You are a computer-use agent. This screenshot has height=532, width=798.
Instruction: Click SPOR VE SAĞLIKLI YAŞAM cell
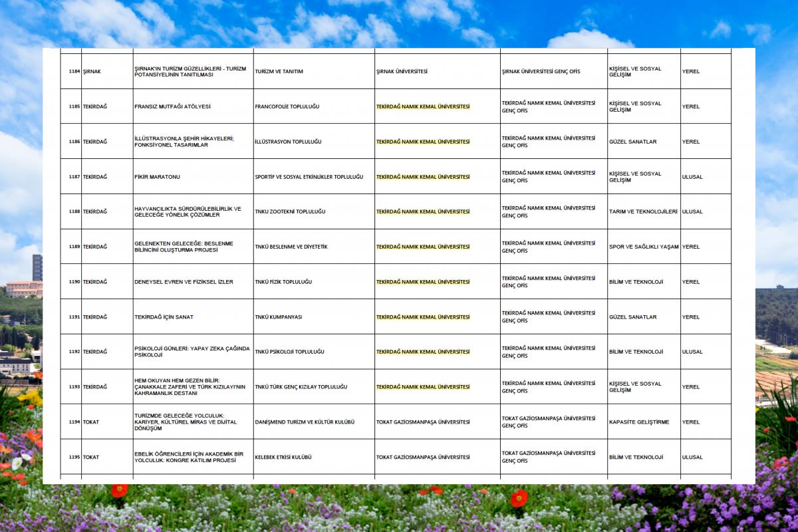coord(644,247)
